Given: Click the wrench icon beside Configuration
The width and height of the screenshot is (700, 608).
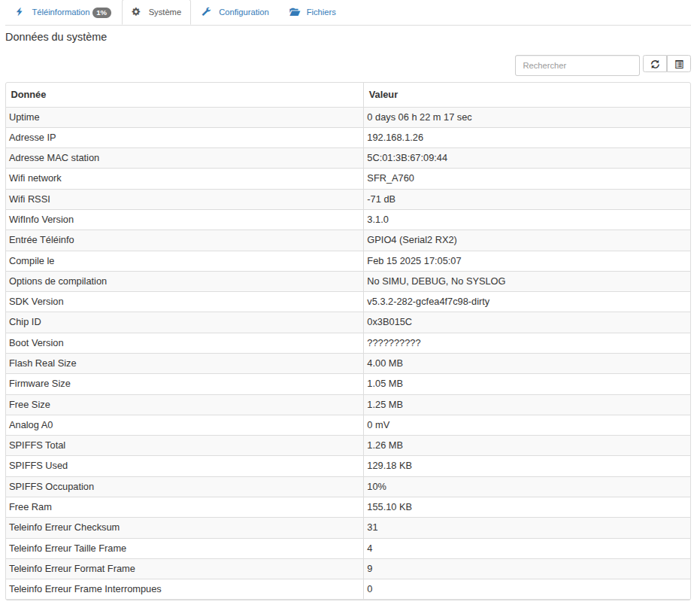Looking at the screenshot, I should click(x=206, y=12).
